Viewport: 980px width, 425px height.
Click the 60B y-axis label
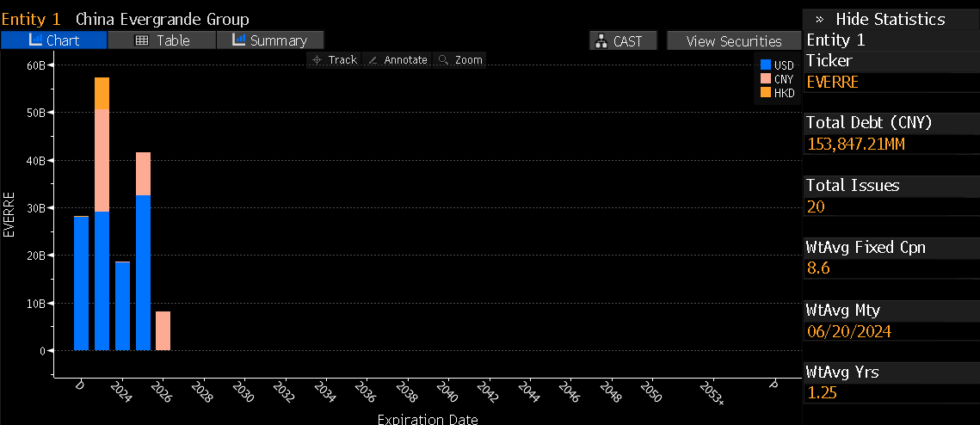tap(34, 65)
